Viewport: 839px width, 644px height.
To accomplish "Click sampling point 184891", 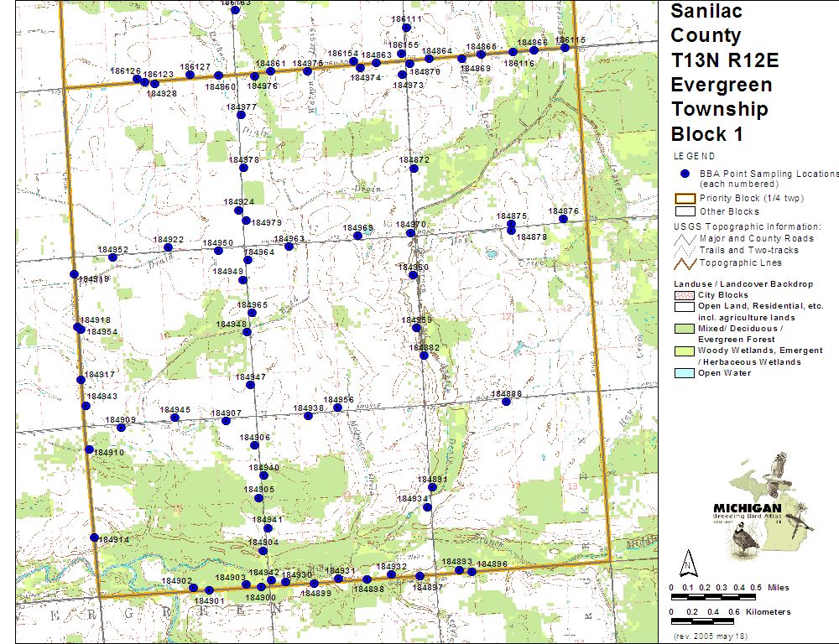I will click(432, 487).
